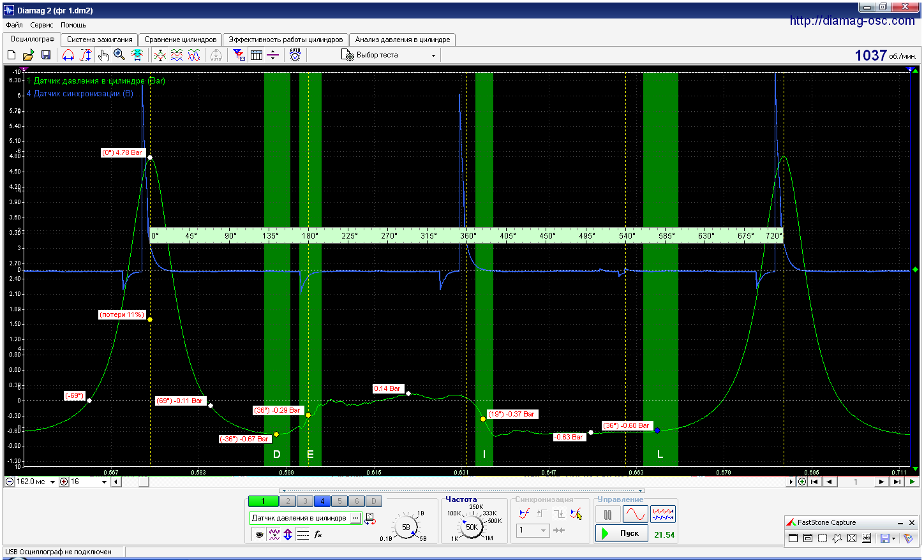Click the blue vertical arrows offset icon
The width and height of the screenshot is (924, 560).
coord(288,534)
